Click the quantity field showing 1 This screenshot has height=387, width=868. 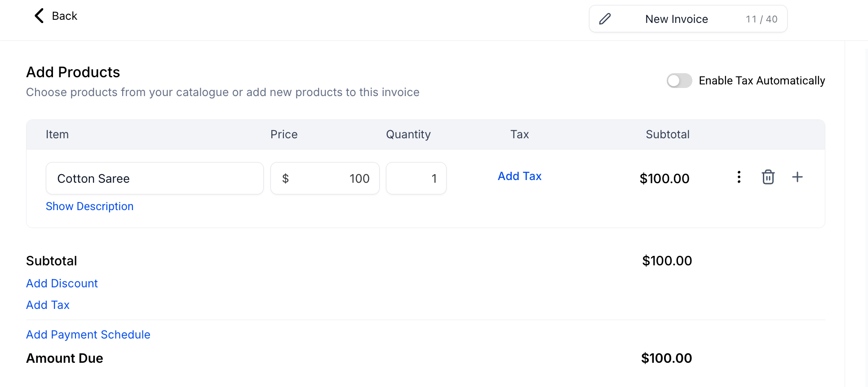[x=416, y=178]
